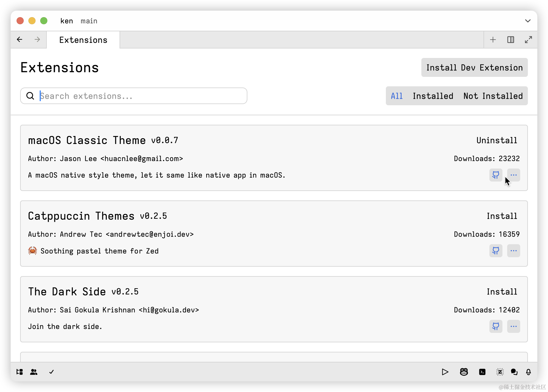Open more options for Catppuccin Themes
The width and height of the screenshot is (548, 392).
point(514,251)
